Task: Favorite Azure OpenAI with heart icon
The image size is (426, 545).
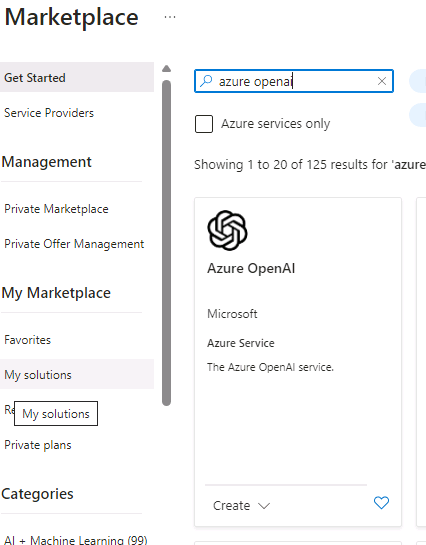Action: point(381,503)
